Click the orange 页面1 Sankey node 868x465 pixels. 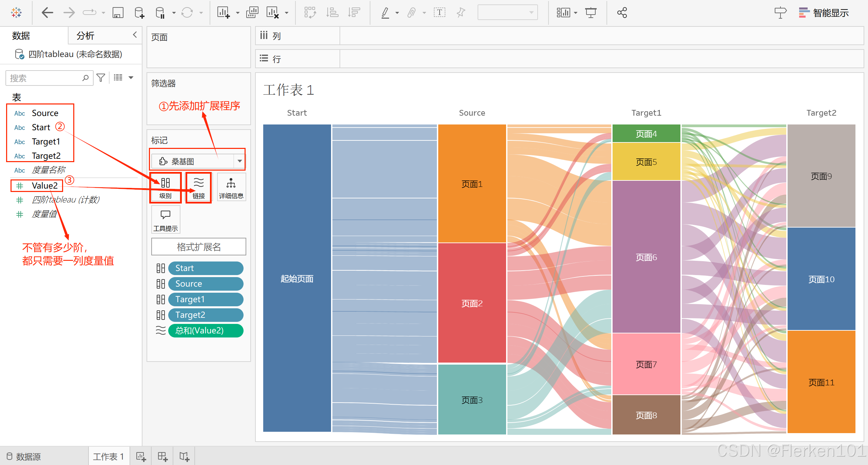click(x=471, y=183)
